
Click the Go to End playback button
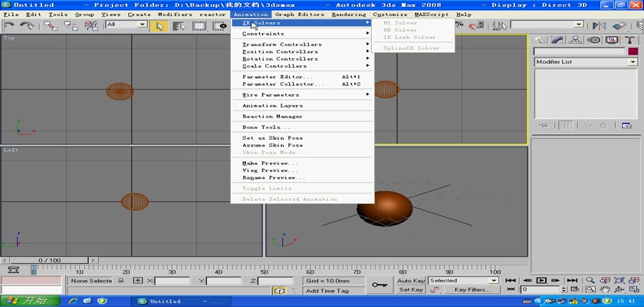(x=572, y=280)
